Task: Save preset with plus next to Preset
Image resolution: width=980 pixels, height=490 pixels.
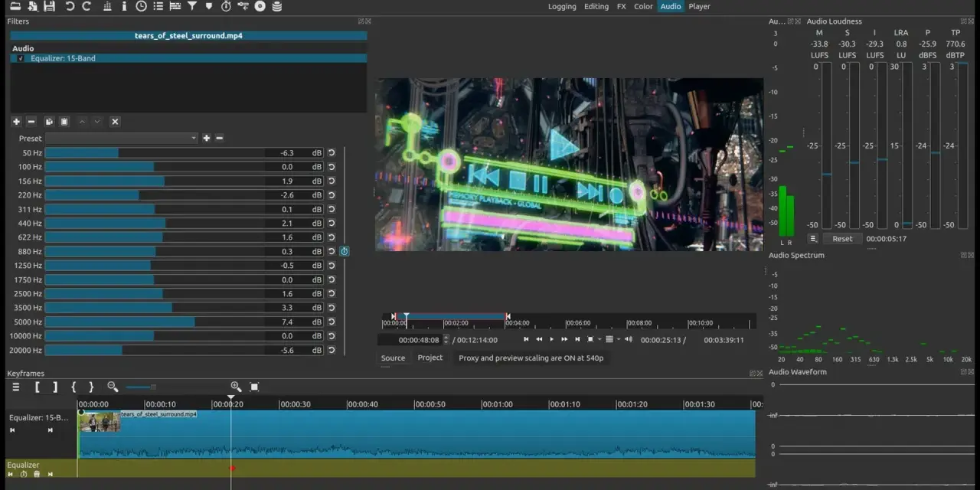Action: 206,138
